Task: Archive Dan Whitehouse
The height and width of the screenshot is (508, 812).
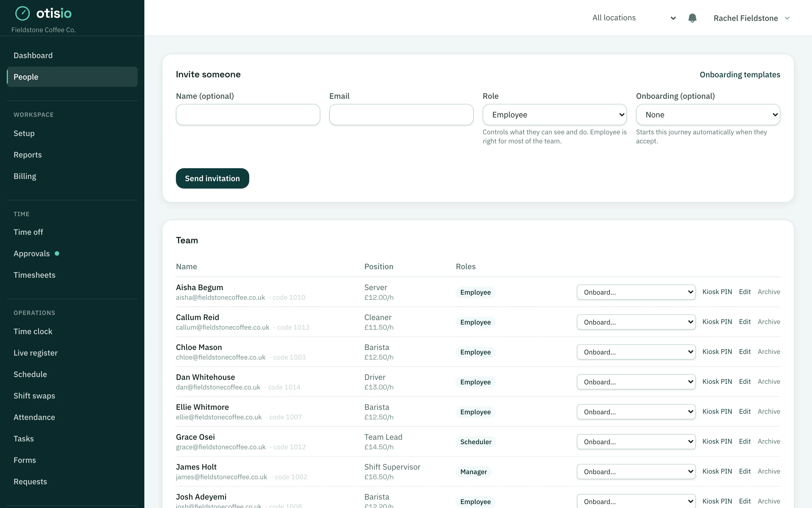Action: point(769,382)
